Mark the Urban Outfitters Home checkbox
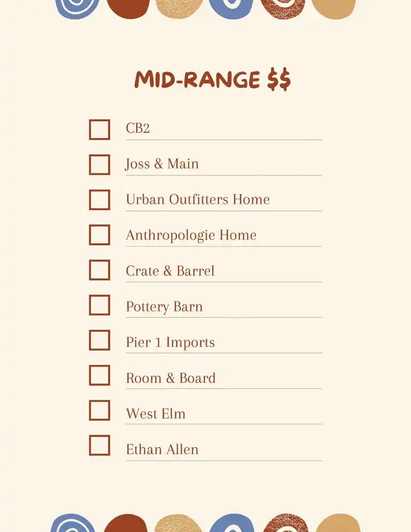Image resolution: width=411 pixels, height=532 pixels. coord(100,200)
